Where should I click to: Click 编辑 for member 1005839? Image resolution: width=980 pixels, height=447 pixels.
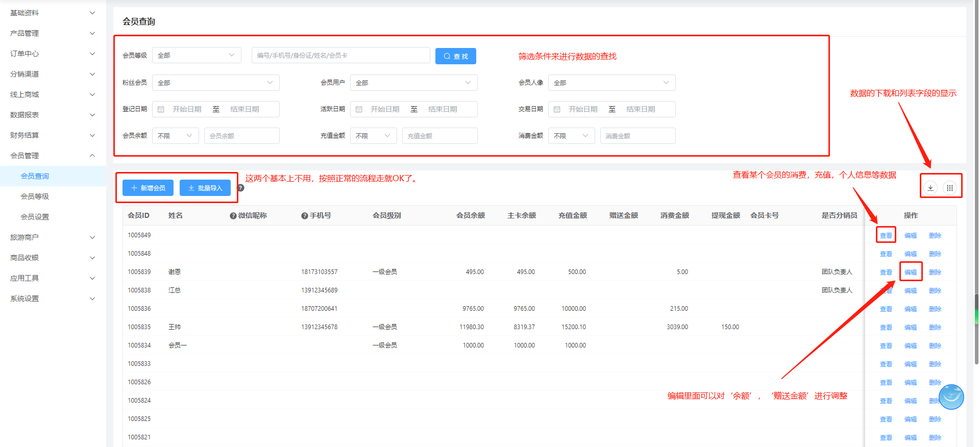[911, 272]
